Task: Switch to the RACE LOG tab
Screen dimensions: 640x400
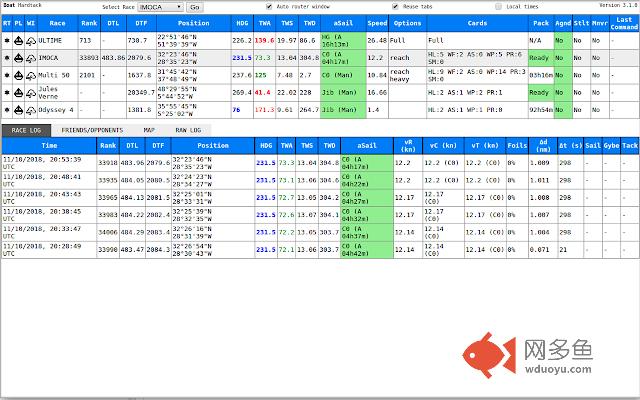Action: tap(26, 130)
